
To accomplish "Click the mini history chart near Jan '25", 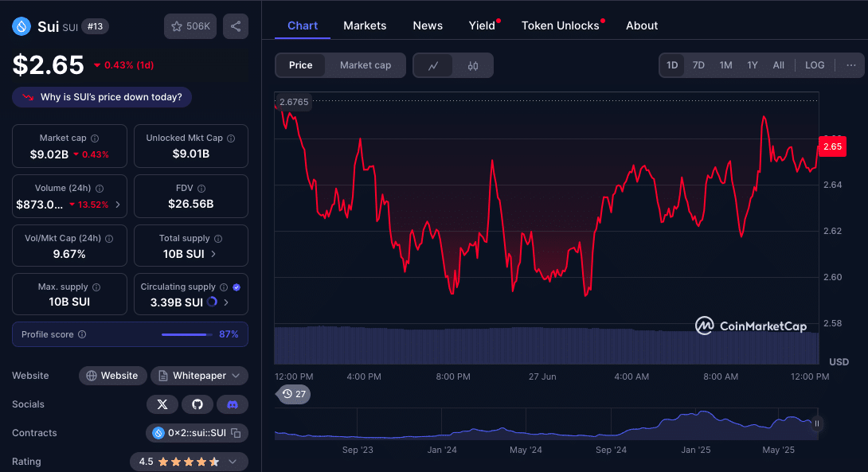I will 696,424.
